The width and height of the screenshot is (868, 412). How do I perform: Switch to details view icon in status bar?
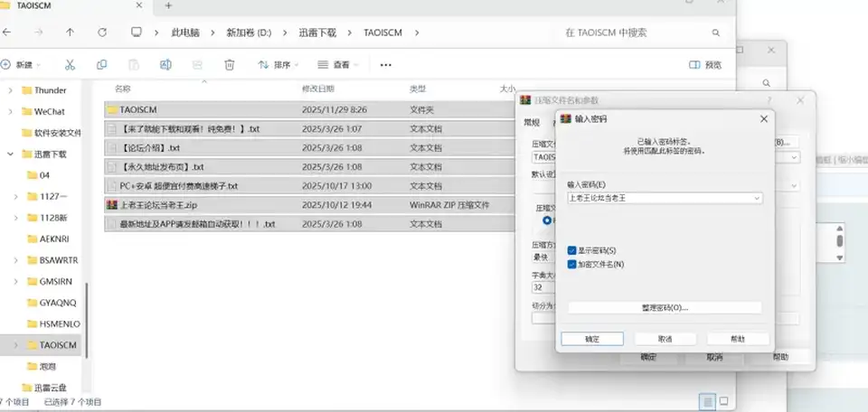point(707,401)
